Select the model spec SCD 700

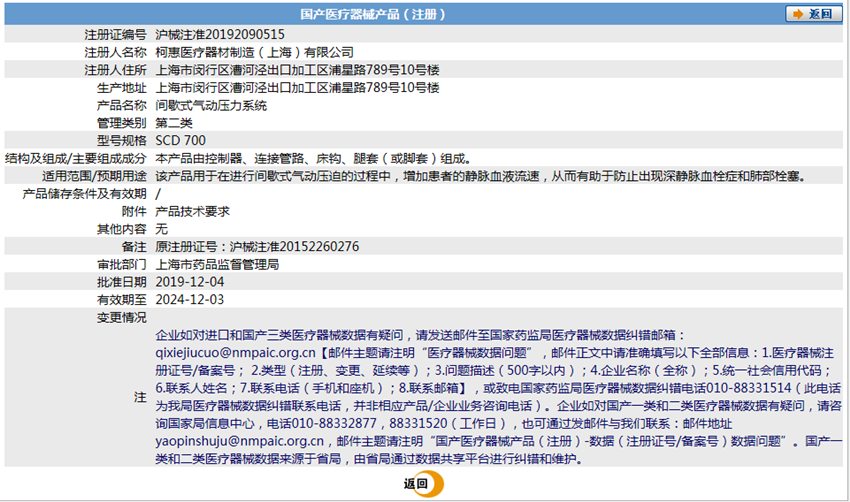(181, 140)
